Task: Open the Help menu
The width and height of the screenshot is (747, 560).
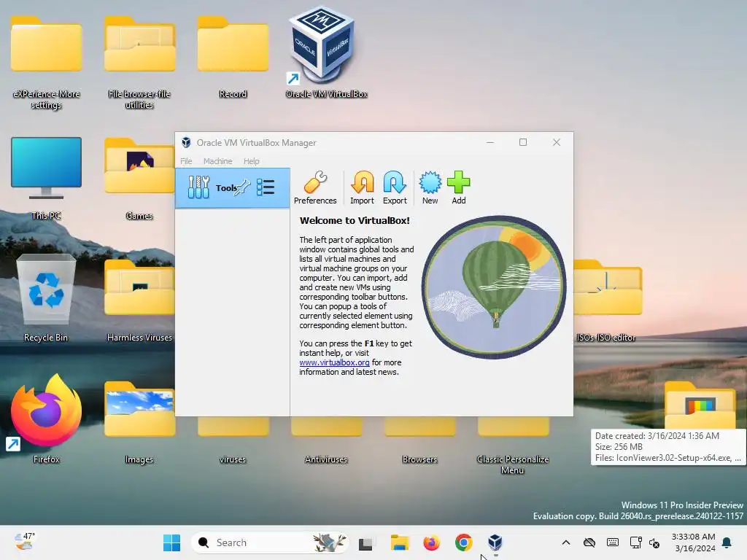Action: pos(251,161)
